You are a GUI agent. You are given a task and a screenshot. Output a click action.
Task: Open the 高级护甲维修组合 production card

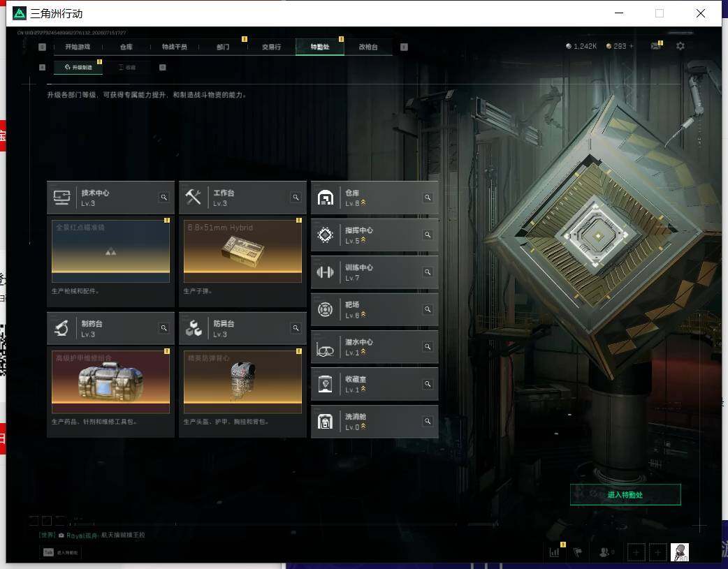click(x=110, y=382)
